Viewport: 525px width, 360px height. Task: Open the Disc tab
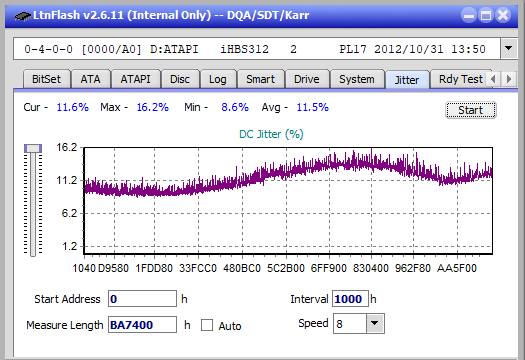click(x=180, y=79)
